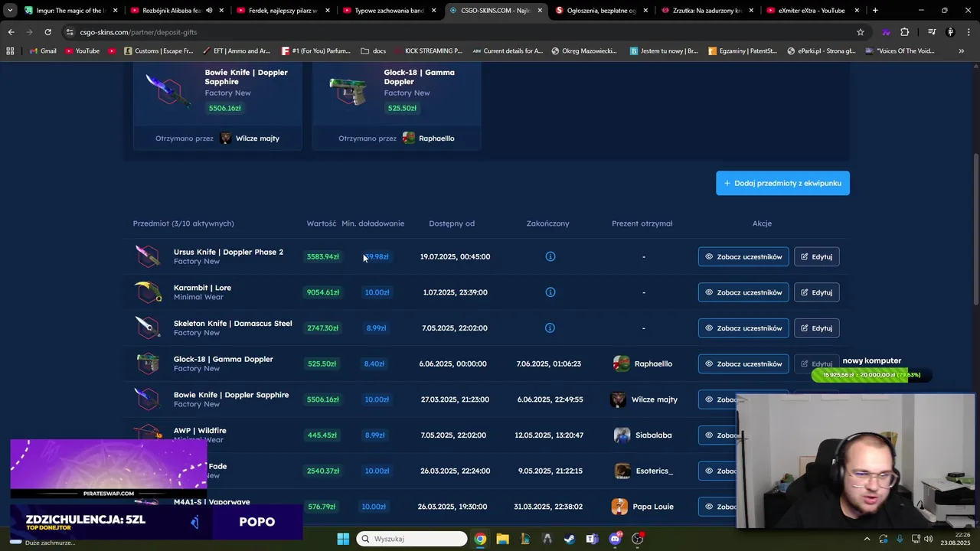This screenshot has height=551, width=980.
Task: Open Discord from taskbar
Action: pyautogui.click(x=615, y=539)
